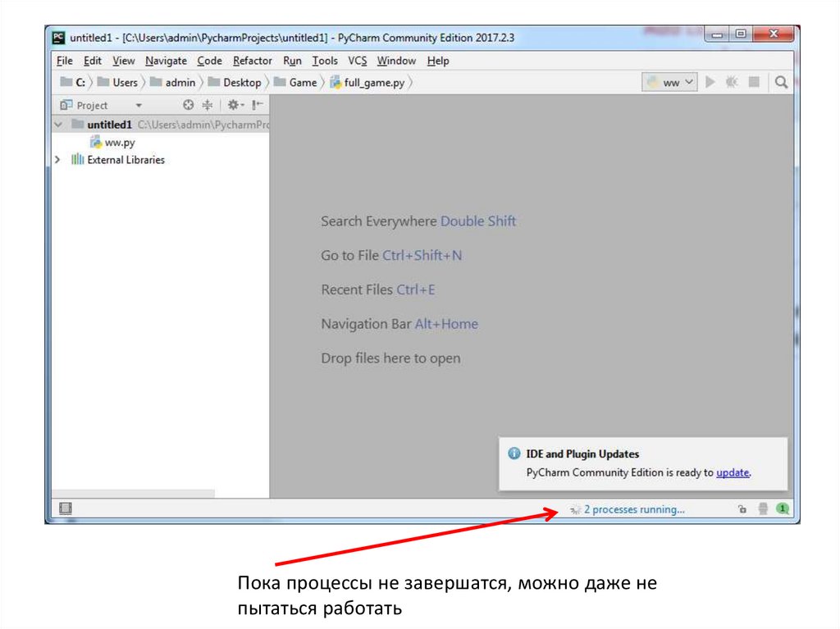840x629 pixels.
Task: Click the Run button in the toolbar
Action: (x=711, y=82)
